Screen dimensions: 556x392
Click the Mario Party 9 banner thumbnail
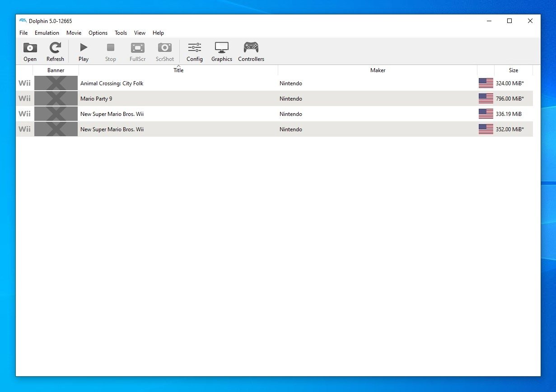[56, 98]
